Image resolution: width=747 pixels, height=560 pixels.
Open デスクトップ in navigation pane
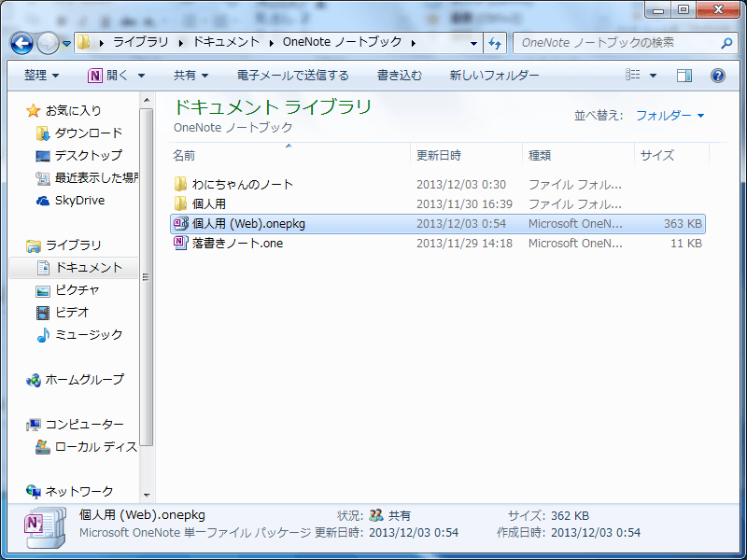click(x=89, y=156)
